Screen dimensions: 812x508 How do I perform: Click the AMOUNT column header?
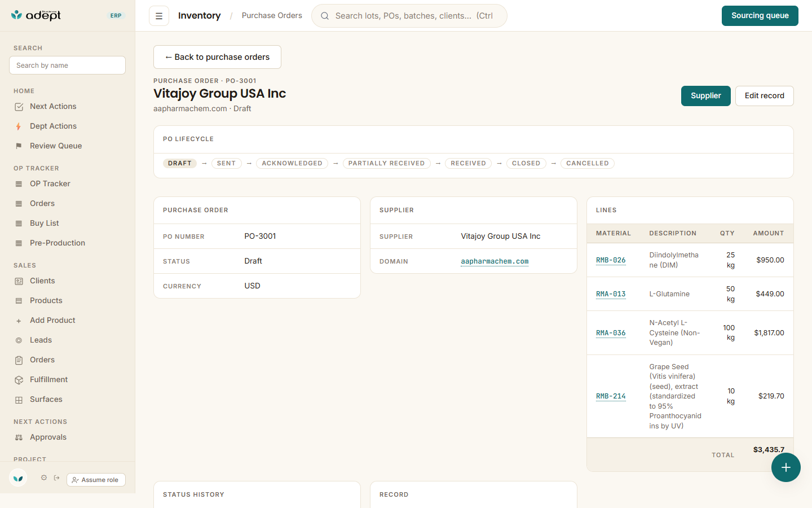point(769,233)
